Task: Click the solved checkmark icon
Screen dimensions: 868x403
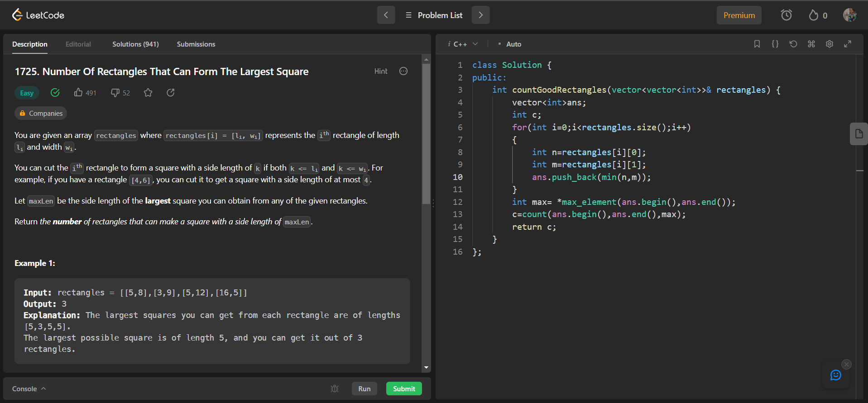Action: coord(55,93)
